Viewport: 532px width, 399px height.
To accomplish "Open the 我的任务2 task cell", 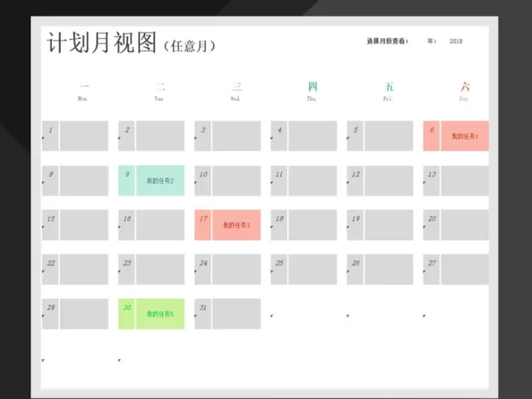I will coord(160,181).
